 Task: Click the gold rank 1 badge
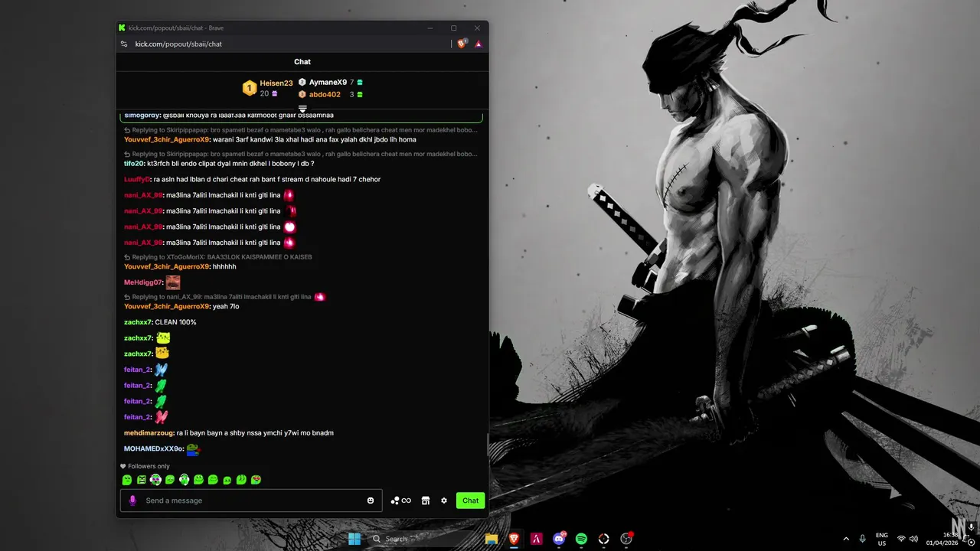249,88
